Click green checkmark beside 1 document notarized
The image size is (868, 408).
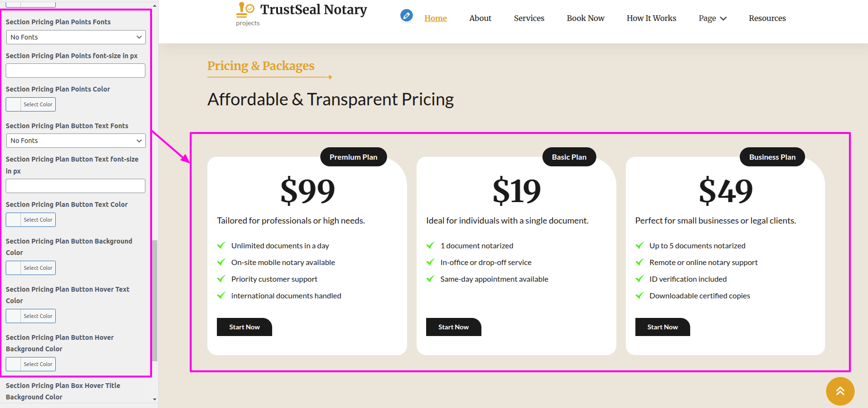[430, 245]
